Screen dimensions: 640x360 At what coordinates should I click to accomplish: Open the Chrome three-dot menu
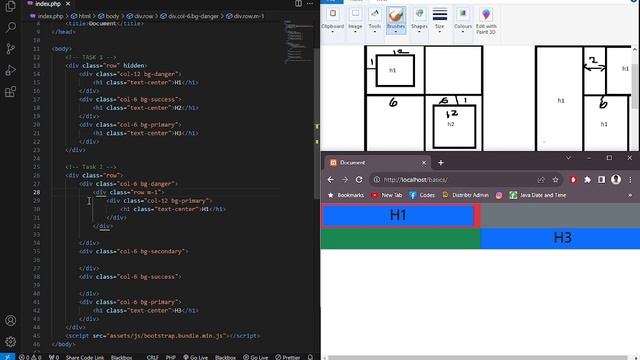coord(630,180)
